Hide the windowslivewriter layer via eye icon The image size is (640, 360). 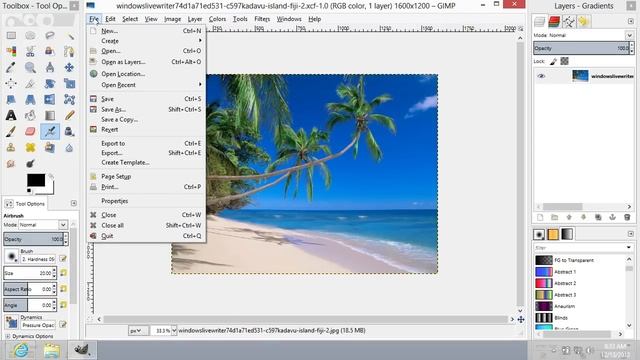pos(541,76)
